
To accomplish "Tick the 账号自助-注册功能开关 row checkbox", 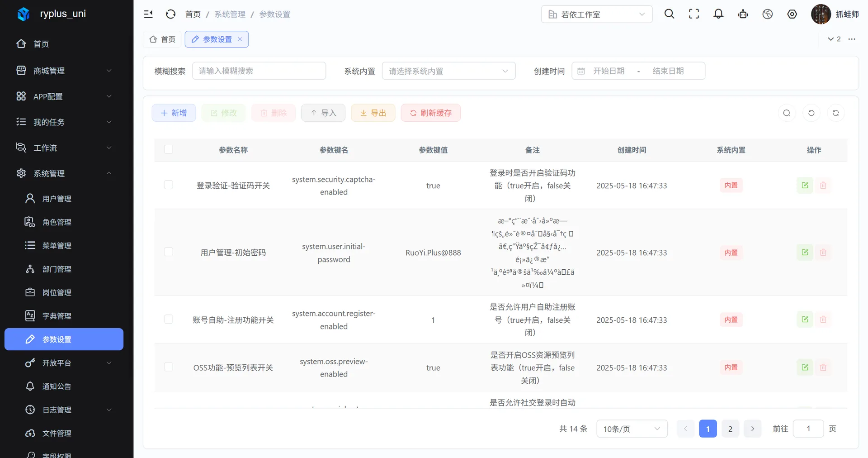I will click(168, 319).
